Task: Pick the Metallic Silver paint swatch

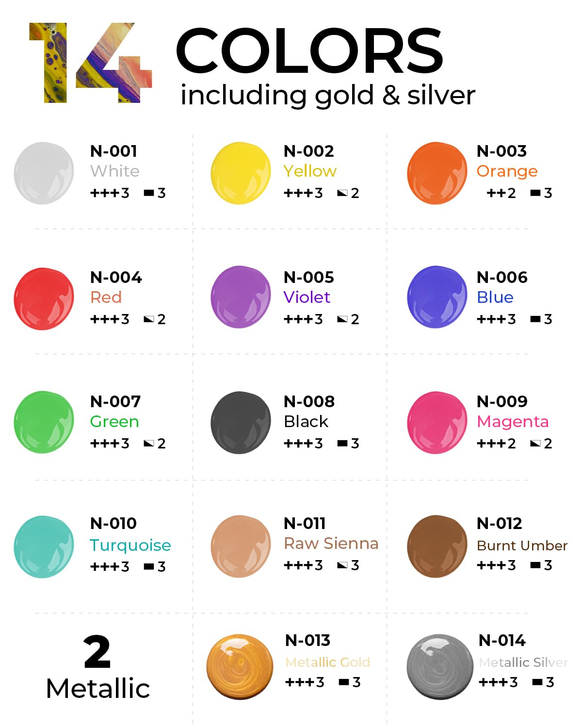Action: 440,666
